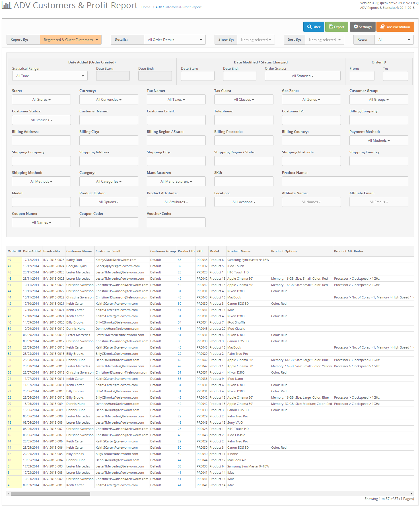Open the All Categories dropdown
This screenshot has height=507, width=420.
pyautogui.click(x=109, y=182)
